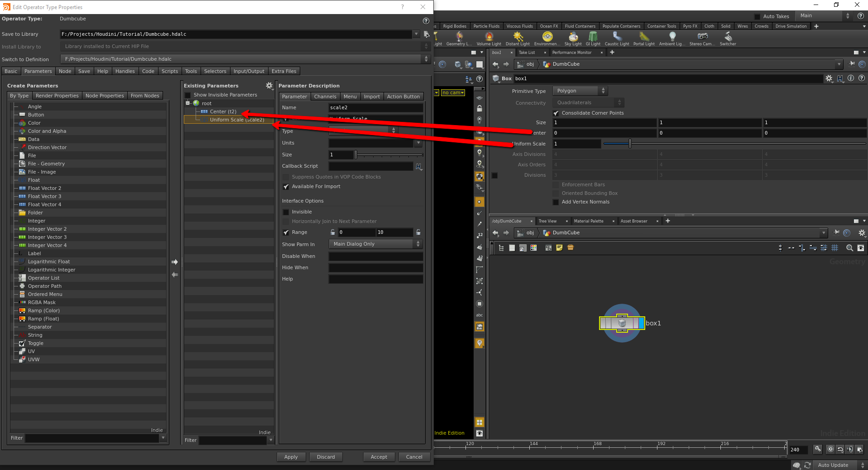The width and height of the screenshot is (868, 470).
Task: Switch to Render Properties tab
Action: [x=57, y=96]
